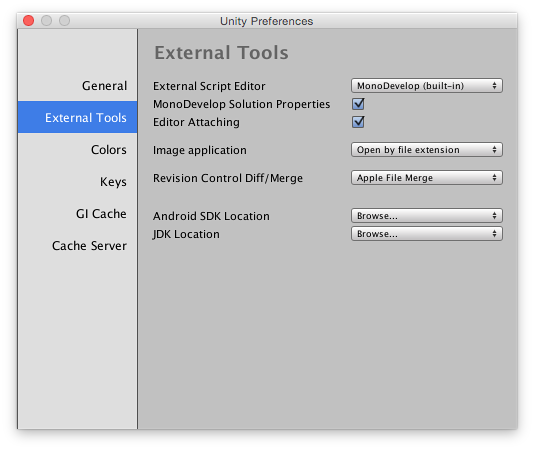
Task: Click JDK Location Browse dropdown
Action: (427, 234)
